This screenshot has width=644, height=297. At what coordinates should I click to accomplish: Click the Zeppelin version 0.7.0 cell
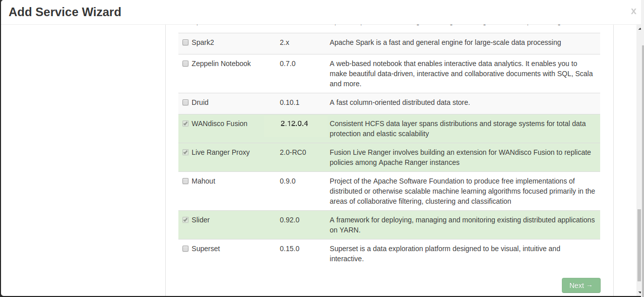pos(288,64)
